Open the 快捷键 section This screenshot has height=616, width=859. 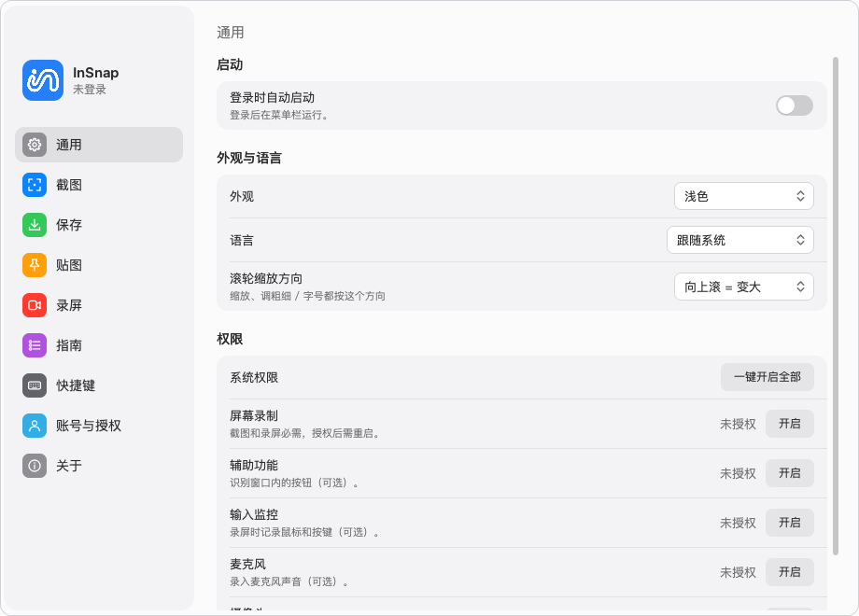click(99, 385)
